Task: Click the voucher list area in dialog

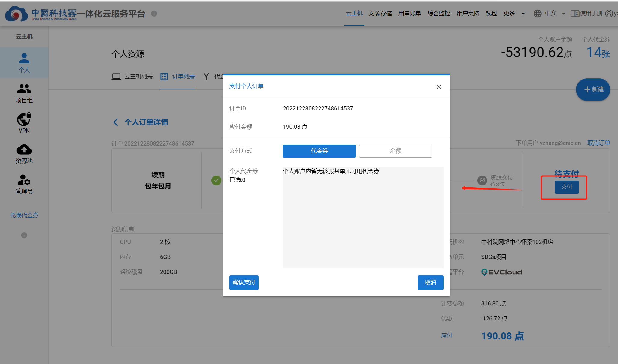Action: coord(363,218)
